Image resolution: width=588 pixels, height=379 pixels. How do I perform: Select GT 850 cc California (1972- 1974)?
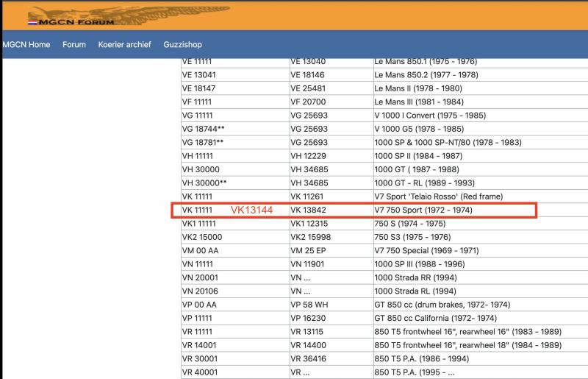point(437,319)
